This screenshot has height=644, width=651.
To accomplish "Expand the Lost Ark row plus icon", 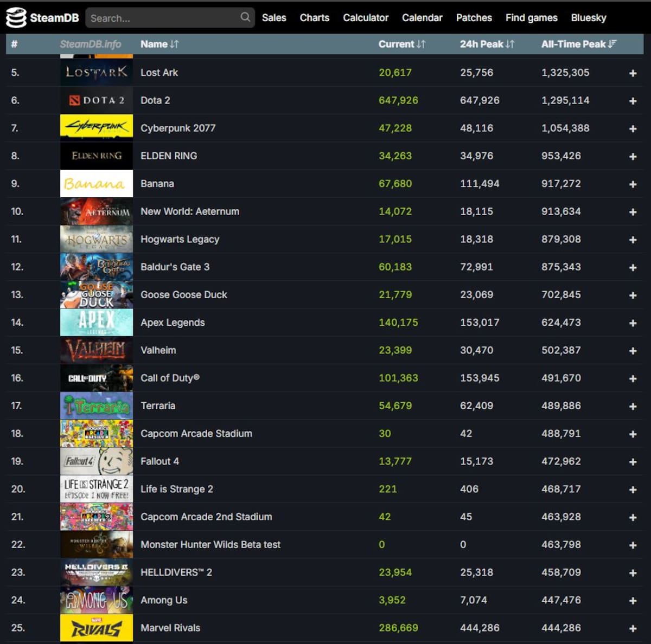I will point(633,73).
